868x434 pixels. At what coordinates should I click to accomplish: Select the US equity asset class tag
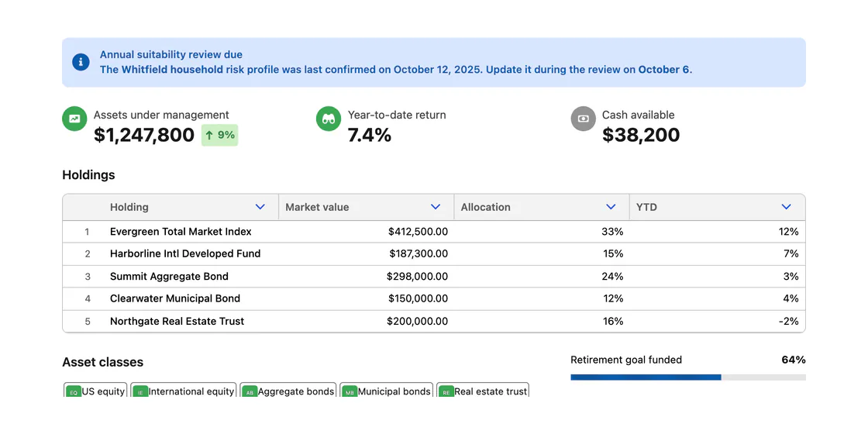point(95,391)
